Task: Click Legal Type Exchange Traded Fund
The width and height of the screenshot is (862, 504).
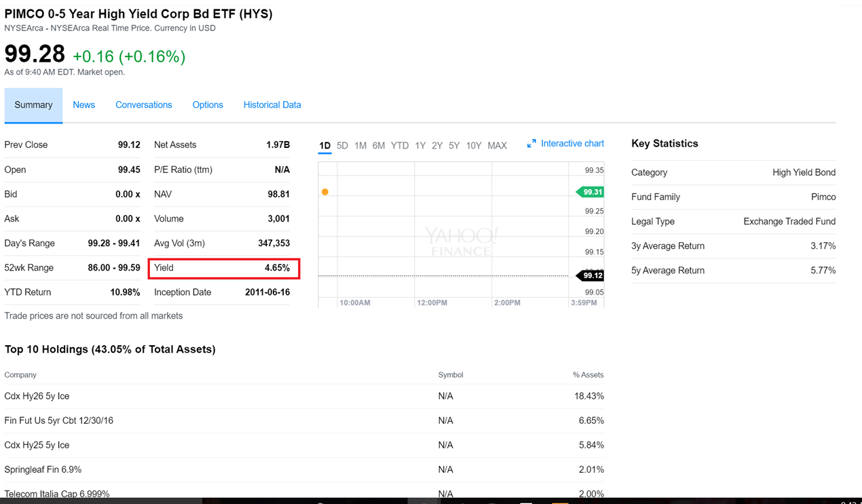Action: pyautogui.click(x=789, y=221)
